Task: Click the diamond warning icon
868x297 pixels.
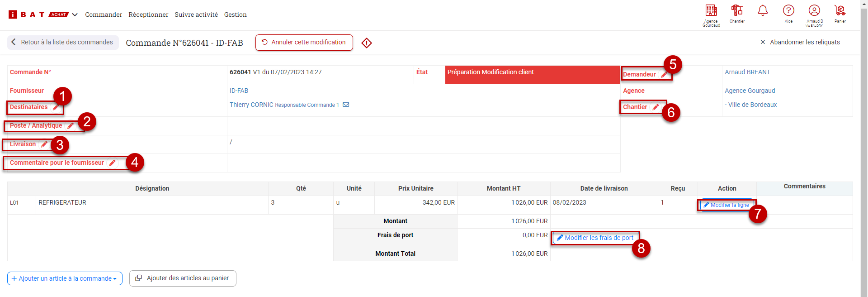Action: (367, 43)
